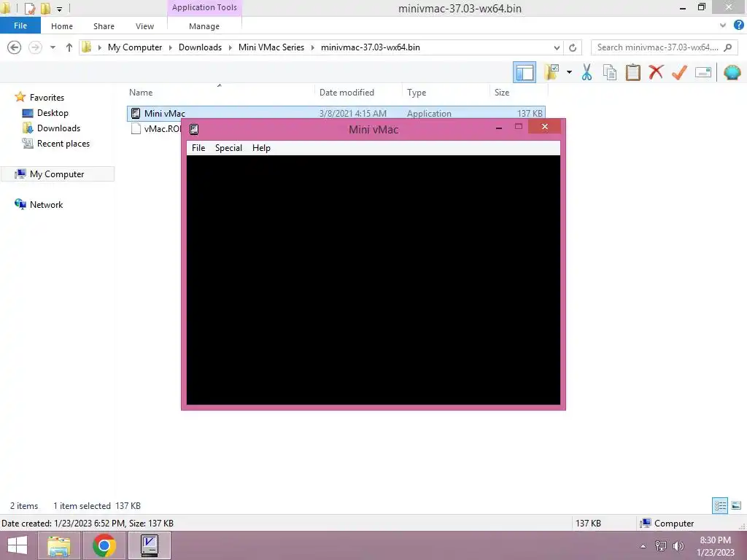Select My Computer in navigation pane
747x560 pixels.
point(57,174)
